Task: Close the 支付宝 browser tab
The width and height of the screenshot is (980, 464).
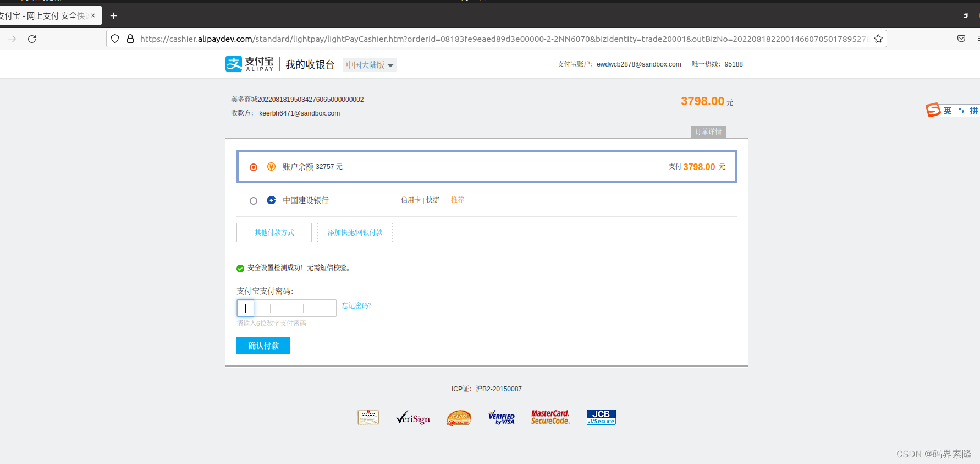Action: point(93,15)
